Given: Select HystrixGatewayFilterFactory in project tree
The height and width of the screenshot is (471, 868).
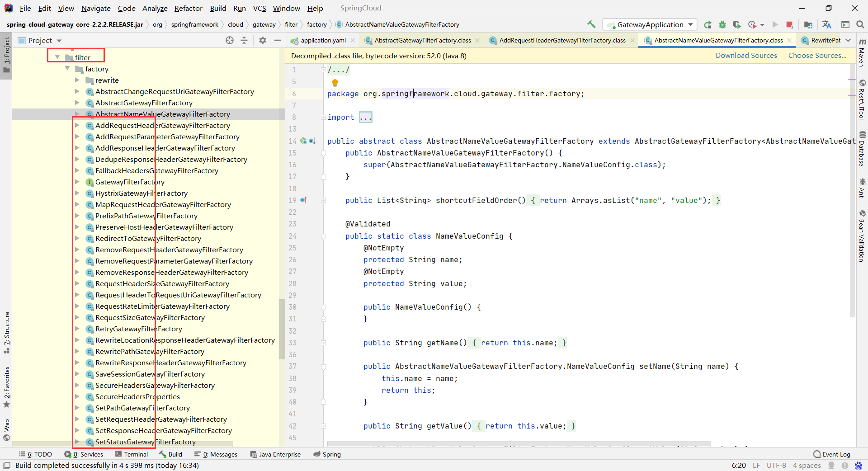Looking at the screenshot, I should (x=141, y=193).
